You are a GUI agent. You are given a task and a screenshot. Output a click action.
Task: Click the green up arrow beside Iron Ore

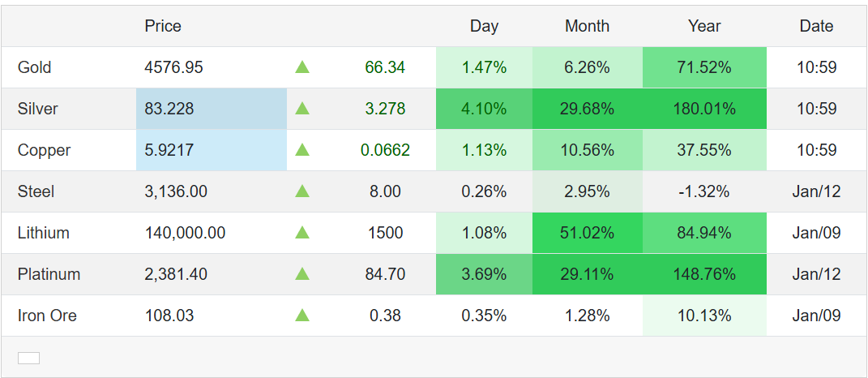point(302,316)
